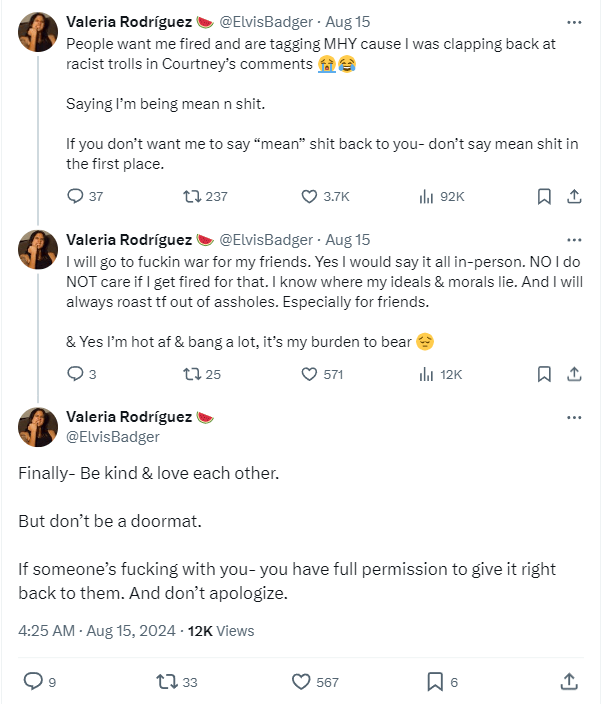Reply to the main tweet with 9 replies
605x704 pixels.
coord(33,682)
